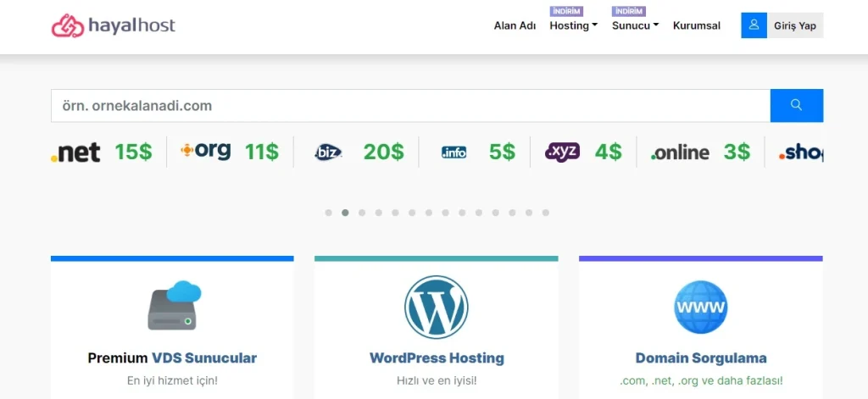Click the user profile icon
This screenshot has height=399, width=868.
(x=754, y=25)
